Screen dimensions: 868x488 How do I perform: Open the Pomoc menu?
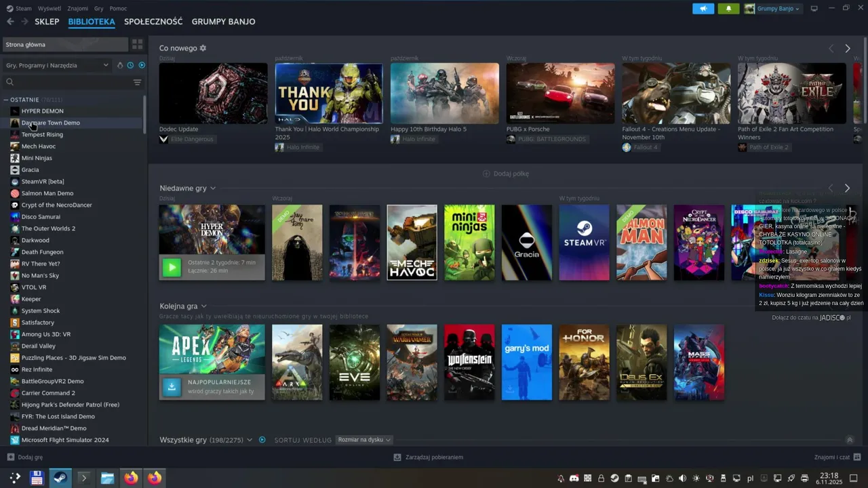[118, 9]
